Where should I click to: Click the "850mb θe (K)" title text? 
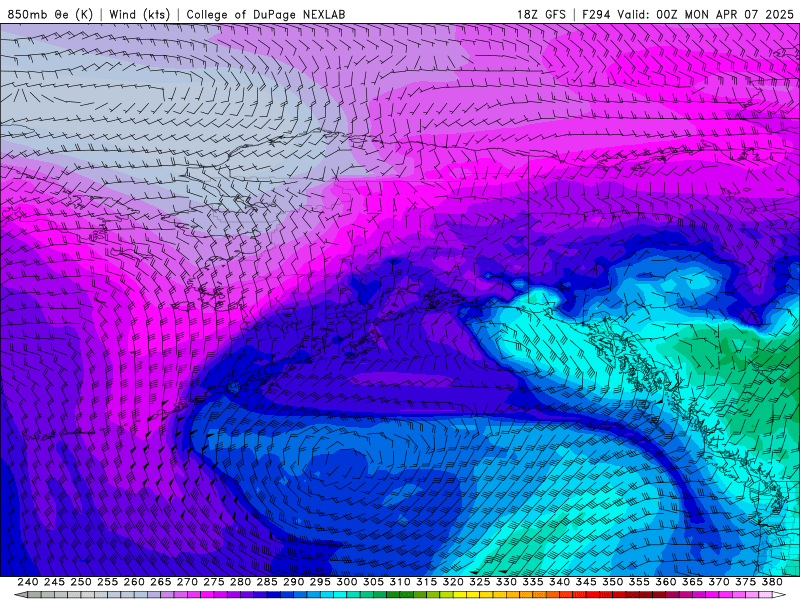tap(50, 14)
